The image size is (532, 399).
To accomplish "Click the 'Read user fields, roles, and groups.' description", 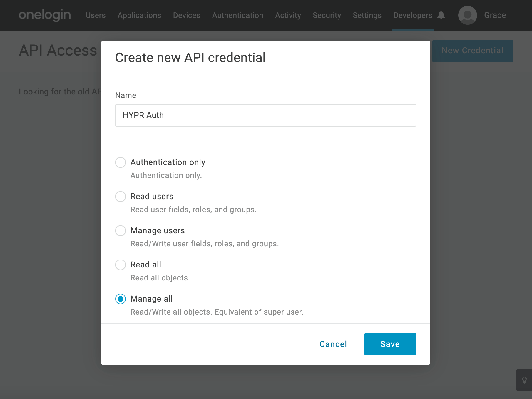I will [x=193, y=210].
